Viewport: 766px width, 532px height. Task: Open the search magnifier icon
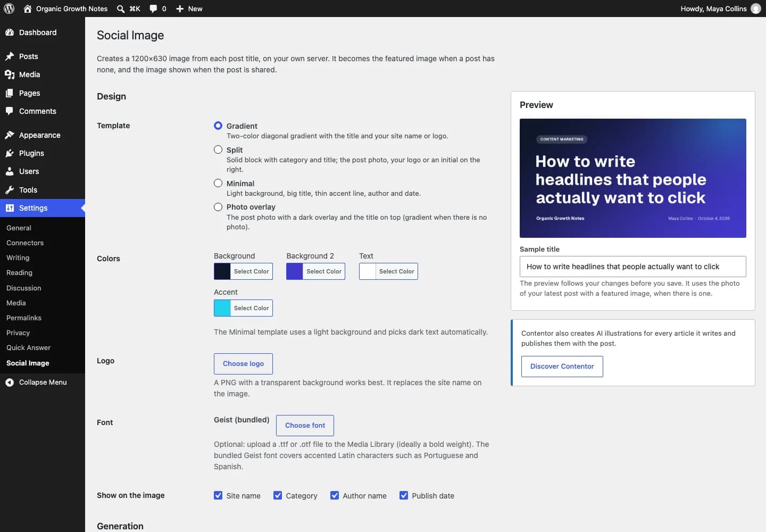click(x=121, y=9)
